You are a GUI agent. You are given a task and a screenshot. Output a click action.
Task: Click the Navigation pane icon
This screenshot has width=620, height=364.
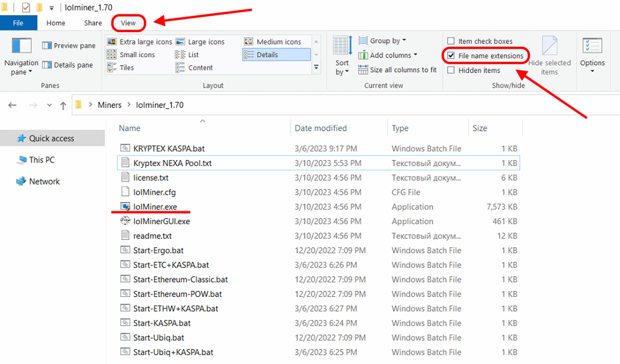(x=21, y=46)
